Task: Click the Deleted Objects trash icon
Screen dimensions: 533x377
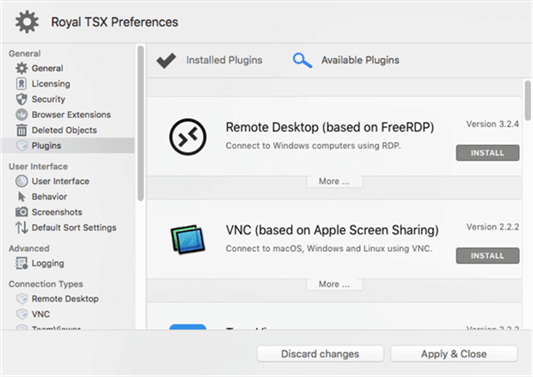Action: (x=21, y=130)
